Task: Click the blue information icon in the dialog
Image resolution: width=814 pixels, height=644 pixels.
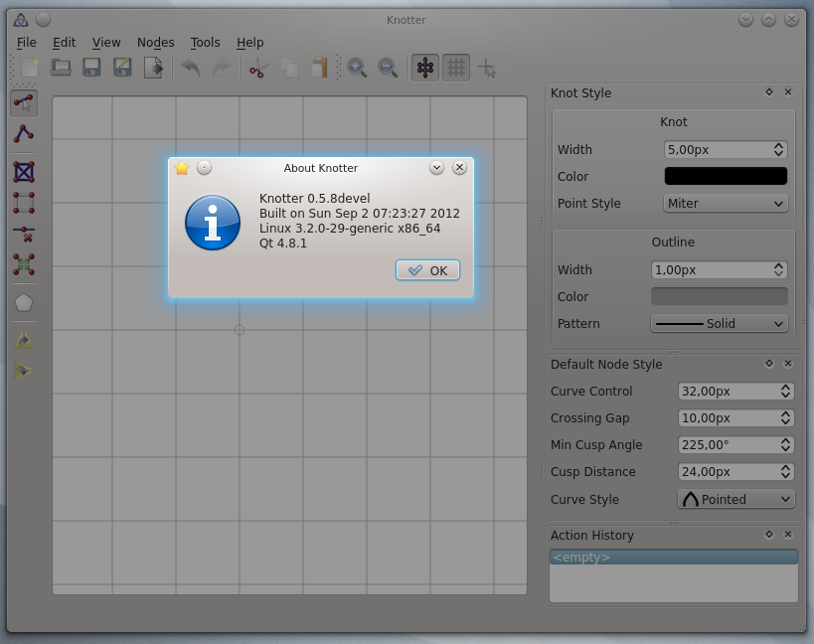Action: 213,222
